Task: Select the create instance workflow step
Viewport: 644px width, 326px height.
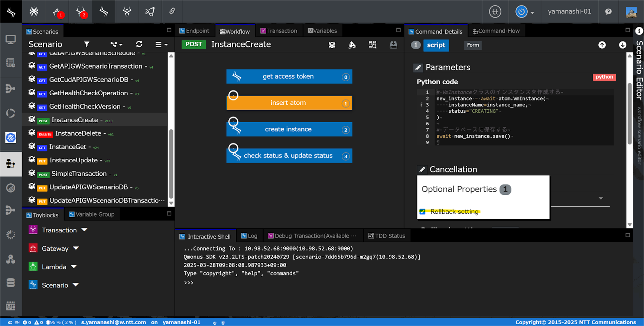Action: coord(289,129)
